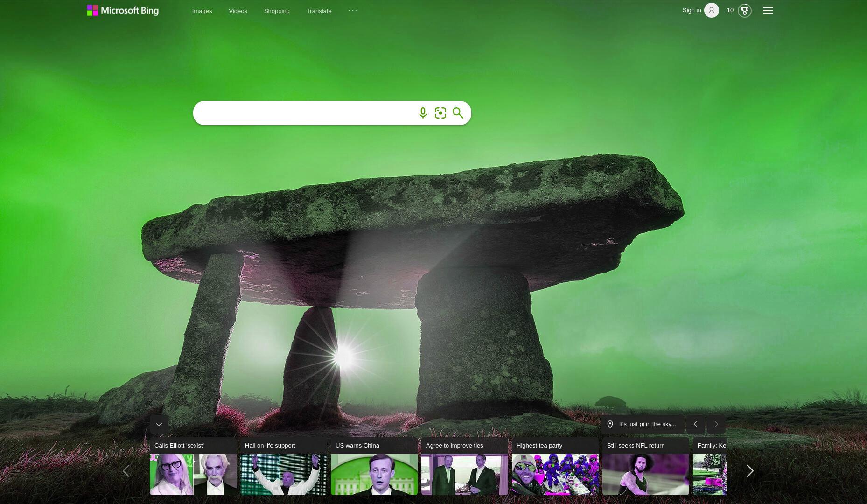Click the Hall on life support thumbnail
The width and height of the screenshot is (867, 504).
coord(284,475)
